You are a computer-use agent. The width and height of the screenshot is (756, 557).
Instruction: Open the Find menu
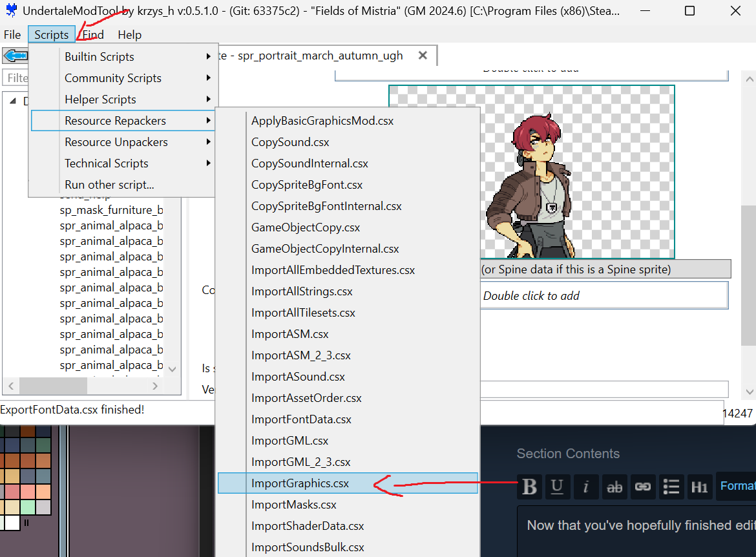(92, 35)
